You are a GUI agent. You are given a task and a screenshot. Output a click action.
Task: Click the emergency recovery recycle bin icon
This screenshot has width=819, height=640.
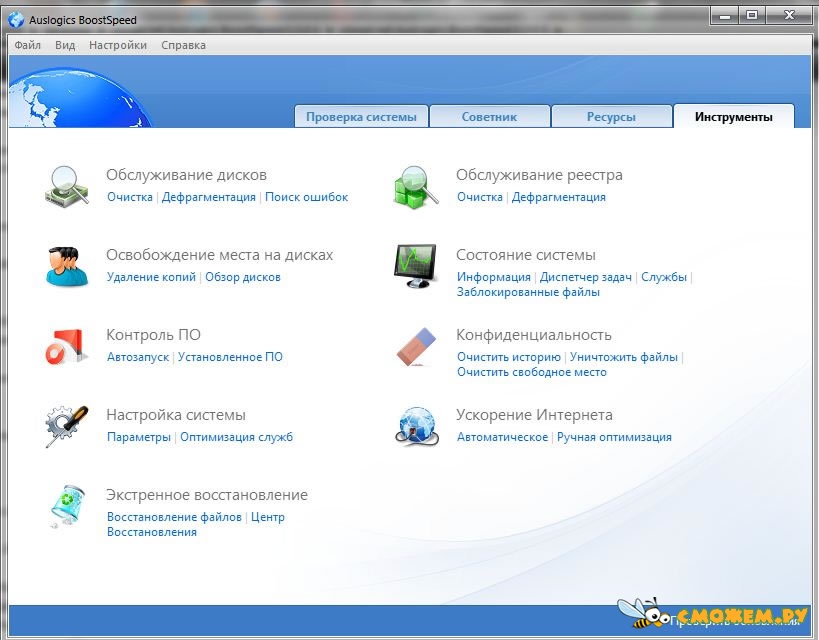pyautogui.click(x=66, y=506)
